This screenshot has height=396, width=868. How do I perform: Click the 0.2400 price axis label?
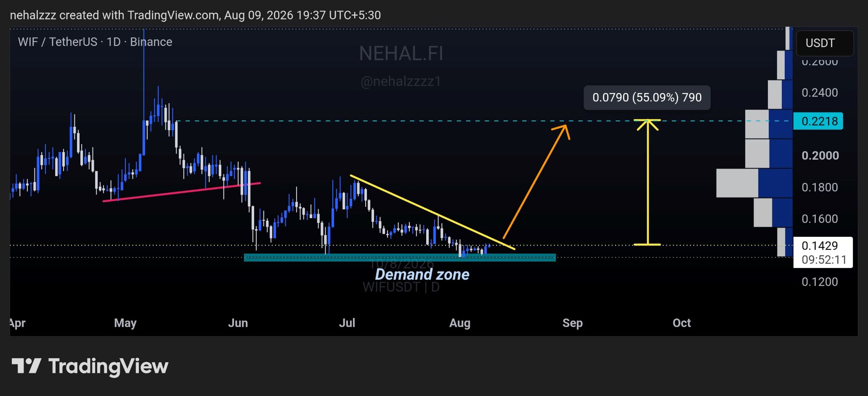coord(820,93)
